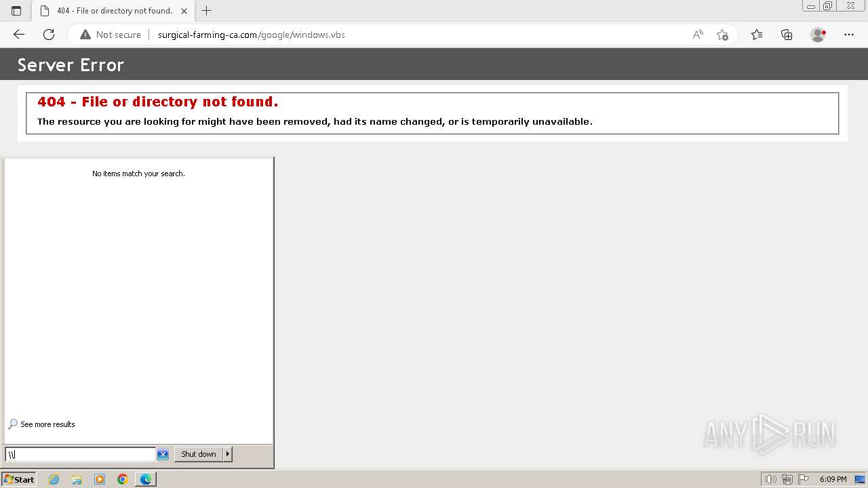The image size is (868, 488).
Task: Activate the Read aloud icon
Action: (x=698, y=35)
